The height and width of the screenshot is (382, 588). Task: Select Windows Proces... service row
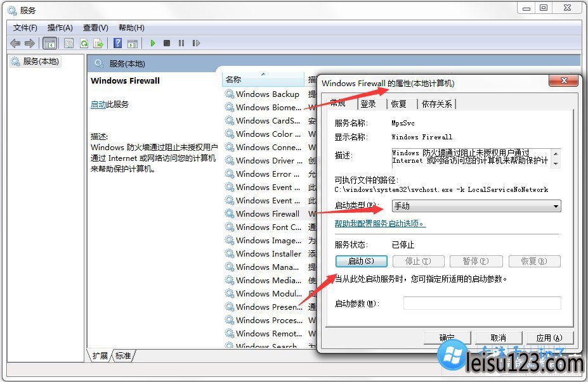270,320
